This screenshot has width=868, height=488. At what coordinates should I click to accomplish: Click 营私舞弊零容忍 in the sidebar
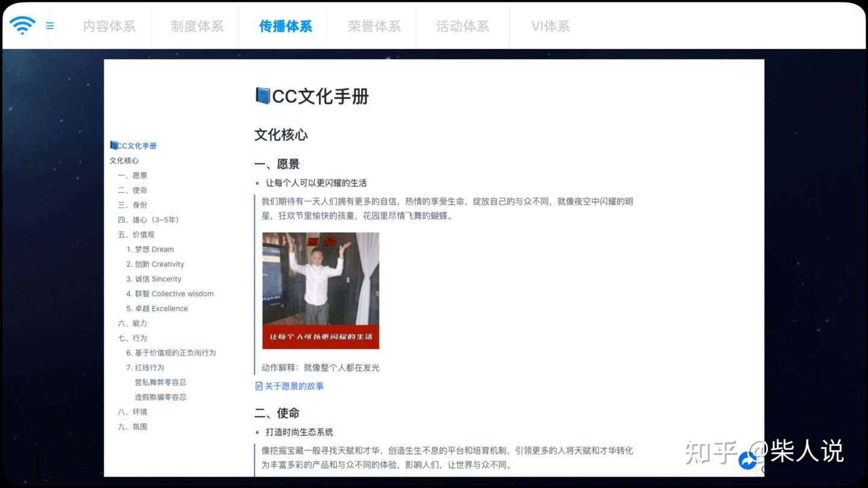(162, 382)
